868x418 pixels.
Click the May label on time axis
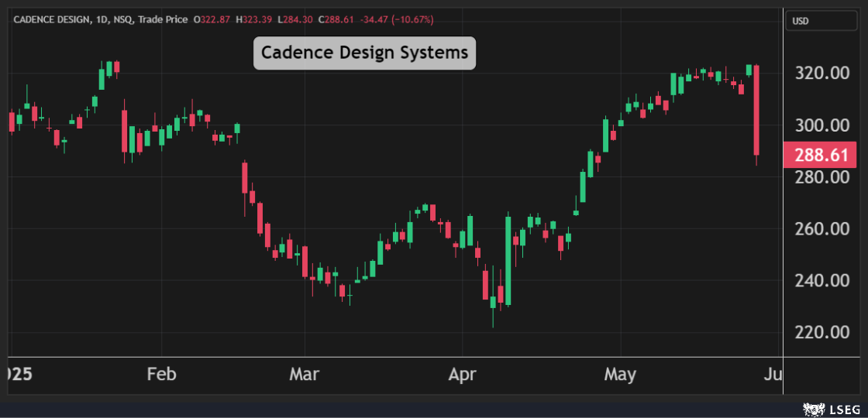click(x=620, y=375)
